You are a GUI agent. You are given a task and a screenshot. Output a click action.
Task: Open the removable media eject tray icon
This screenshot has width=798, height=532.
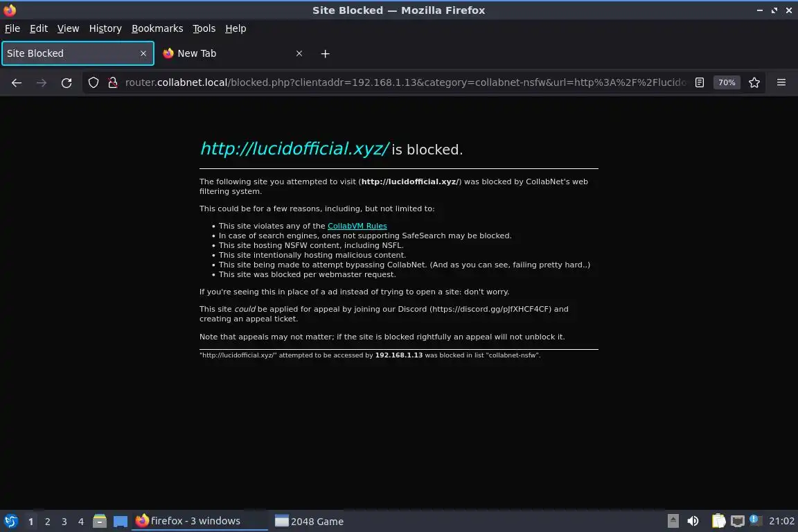point(673,521)
